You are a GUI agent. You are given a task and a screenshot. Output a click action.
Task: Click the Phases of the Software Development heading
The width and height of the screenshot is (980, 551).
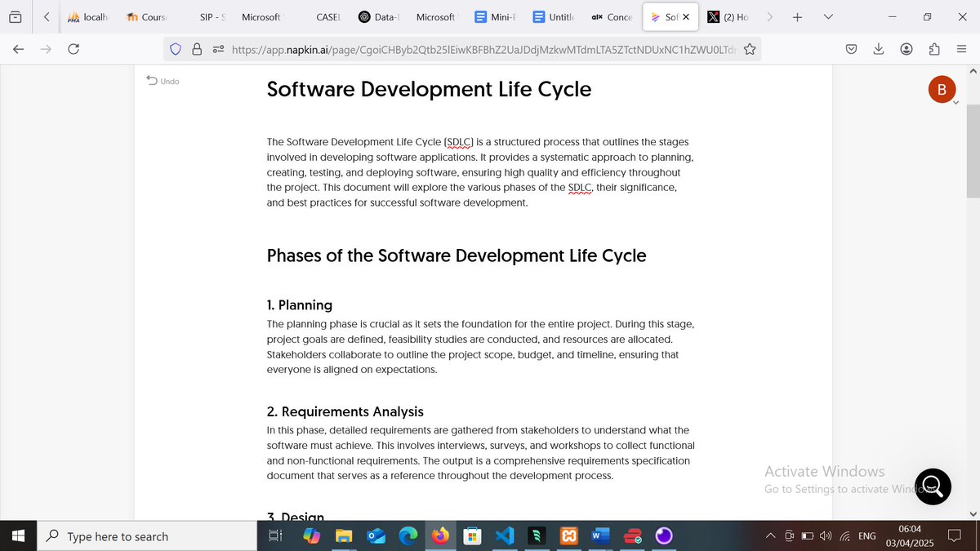coord(457,256)
